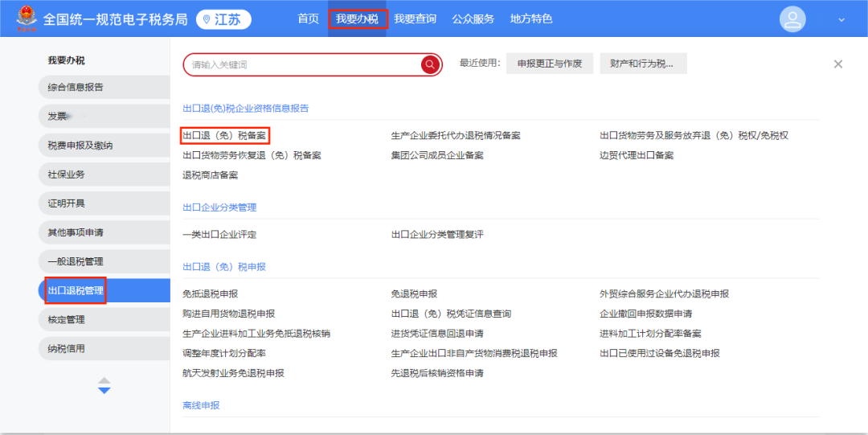The image size is (868, 435).
Task: Select 综合信息报告 in sidebar
Action: 104,87
